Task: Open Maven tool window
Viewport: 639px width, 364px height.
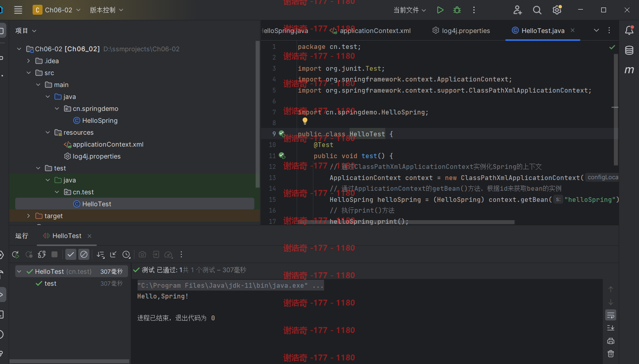Action: click(629, 70)
